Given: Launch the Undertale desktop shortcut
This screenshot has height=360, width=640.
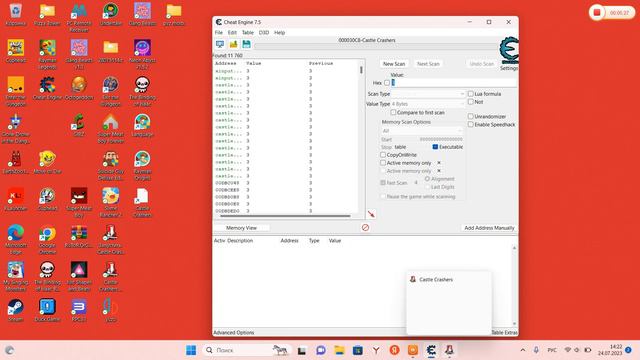Looking at the screenshot, I should coord(111,15).
